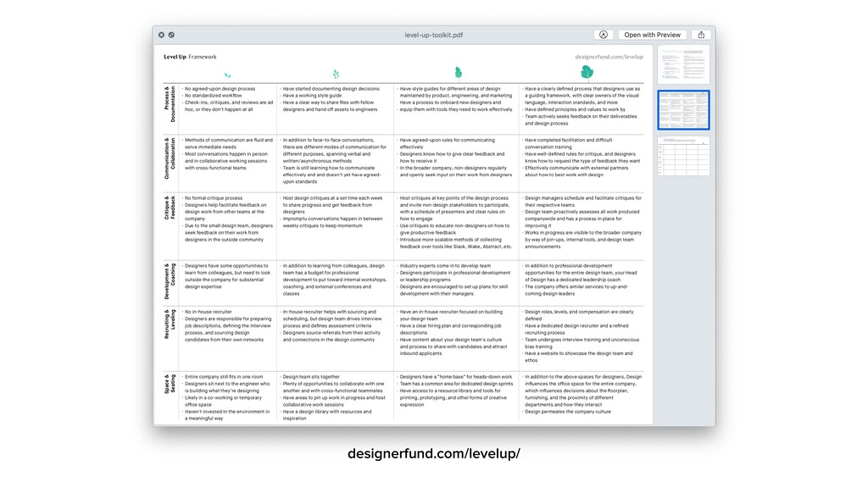
Task: Click 'Industry experts come in to develop team'
Action: (x=445, y=265)
